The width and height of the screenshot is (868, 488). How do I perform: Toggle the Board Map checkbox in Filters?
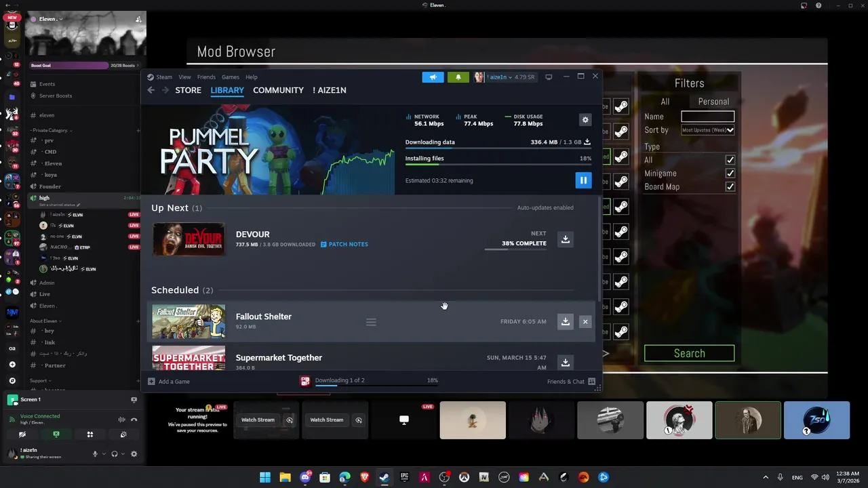(x=730, y=186)
